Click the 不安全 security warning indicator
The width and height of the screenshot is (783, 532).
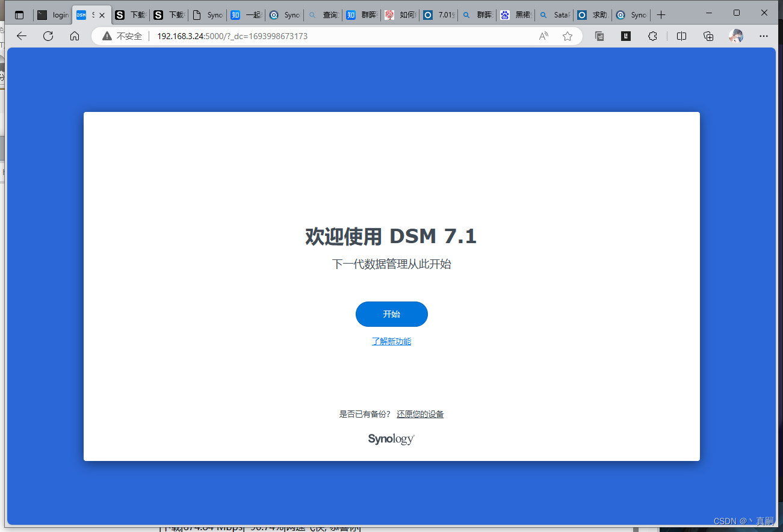122,36
